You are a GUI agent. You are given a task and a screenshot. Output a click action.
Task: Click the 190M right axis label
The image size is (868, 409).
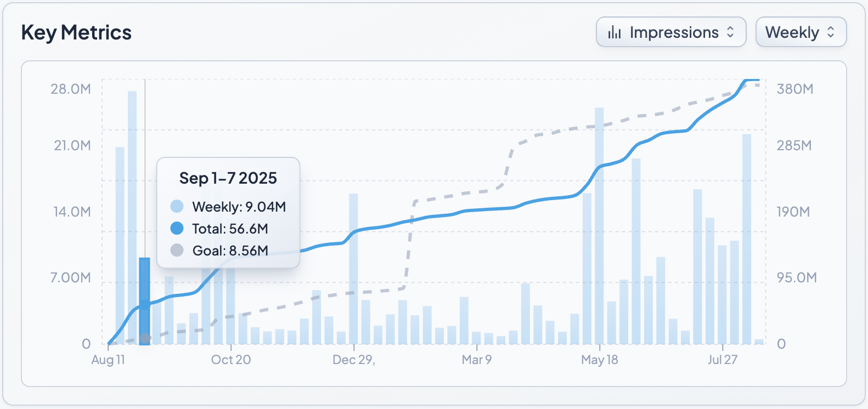tap(793, 212)
